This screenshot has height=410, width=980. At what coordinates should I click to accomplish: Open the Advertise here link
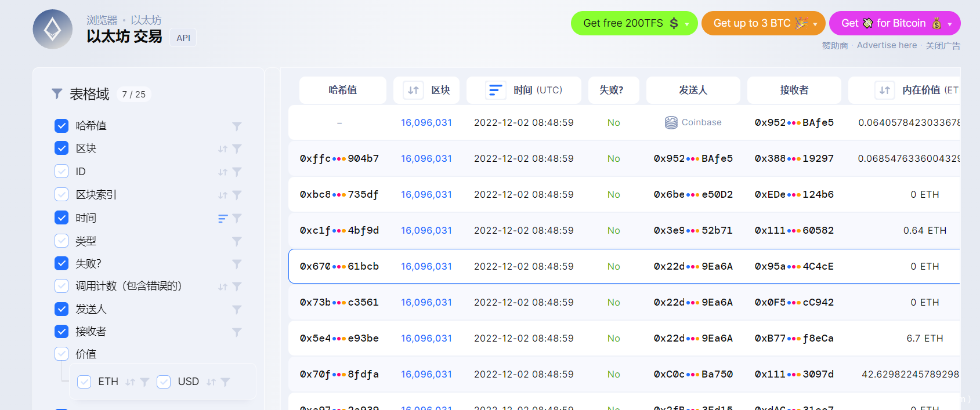click(887, 45)
